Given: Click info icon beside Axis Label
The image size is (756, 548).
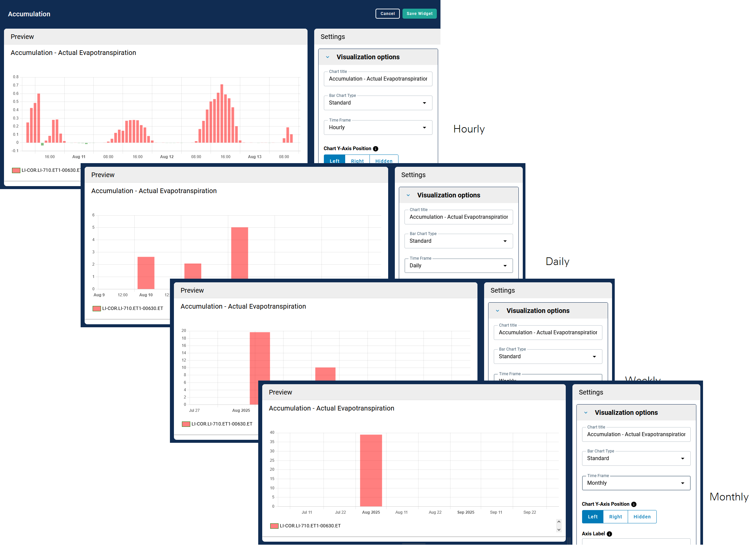Looking at the screenshot, I should [609, 534].
